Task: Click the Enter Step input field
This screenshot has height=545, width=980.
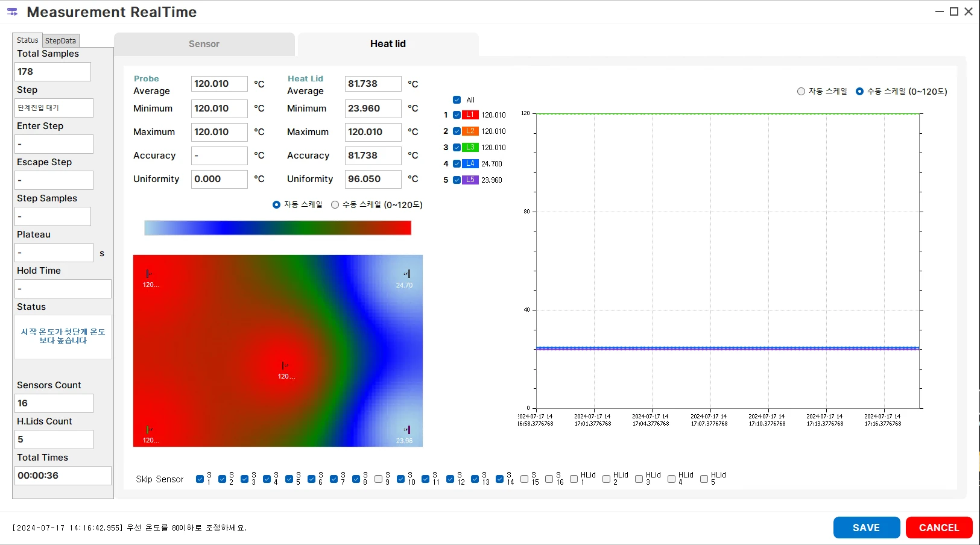Action: (54, 144)
